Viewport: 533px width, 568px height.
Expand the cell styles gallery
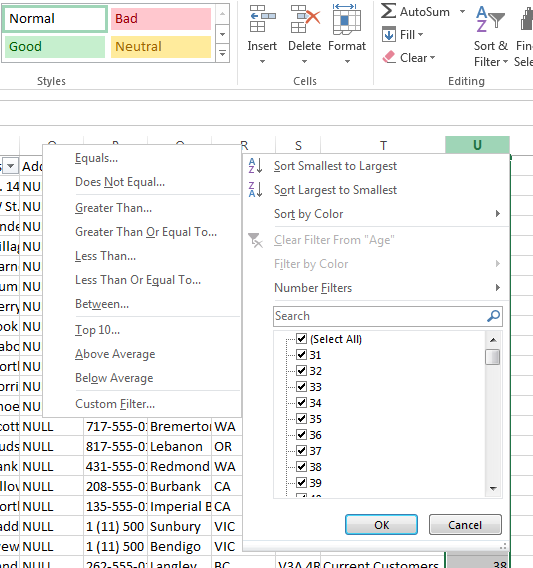[222, 54]
